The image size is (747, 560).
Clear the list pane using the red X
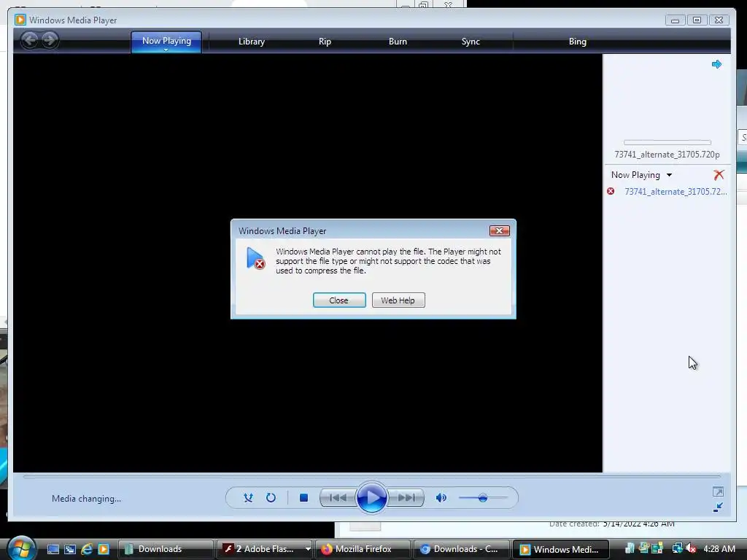click(x=719, y=175)
